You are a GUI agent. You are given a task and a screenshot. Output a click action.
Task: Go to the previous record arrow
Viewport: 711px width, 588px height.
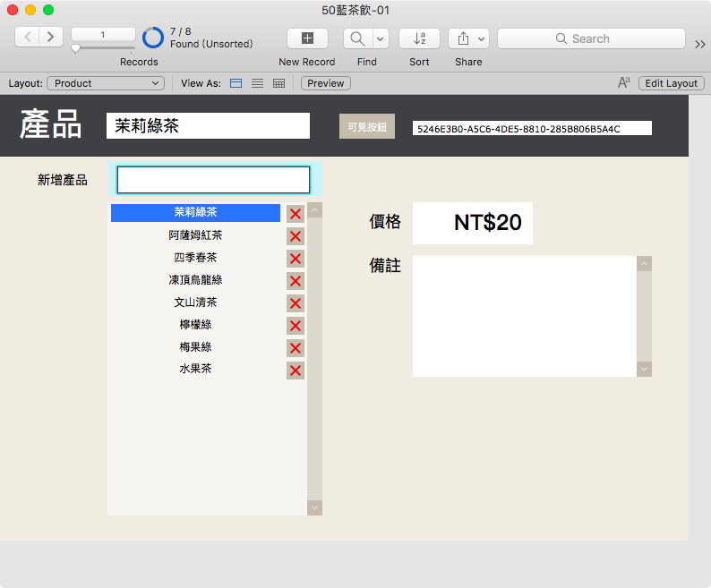coord(27,37)
